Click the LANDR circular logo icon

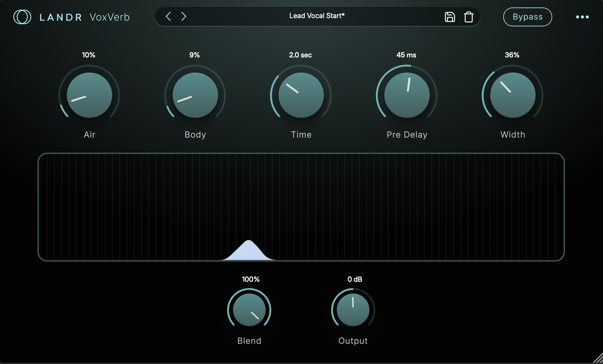point(22,17)
